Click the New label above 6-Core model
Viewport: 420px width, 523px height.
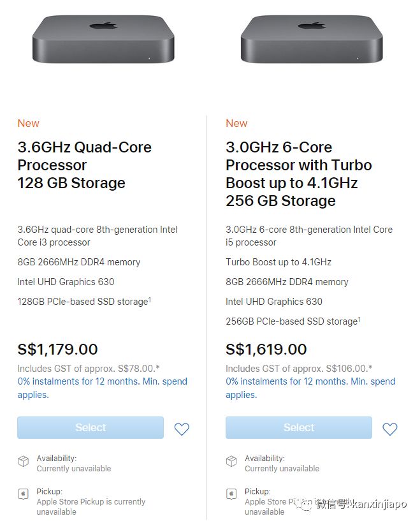236,123
